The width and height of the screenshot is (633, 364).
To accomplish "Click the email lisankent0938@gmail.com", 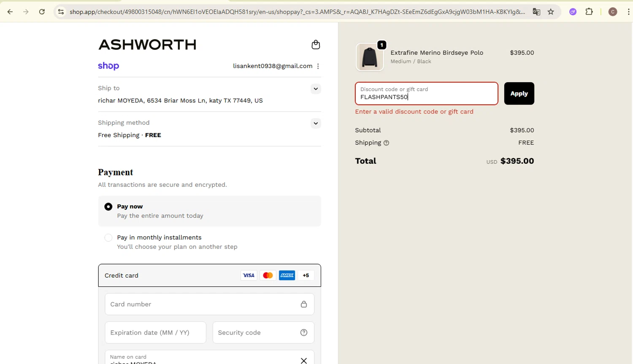I will 273,66.
